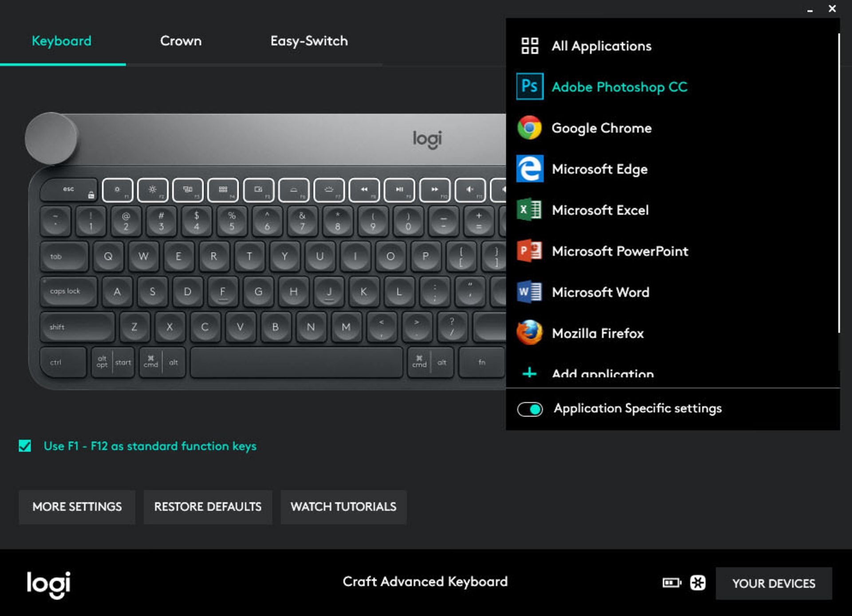The width and height of the screenshot is (852, 616).
Task: Disable Application Specific settings toggle
Action: (530, 408)
